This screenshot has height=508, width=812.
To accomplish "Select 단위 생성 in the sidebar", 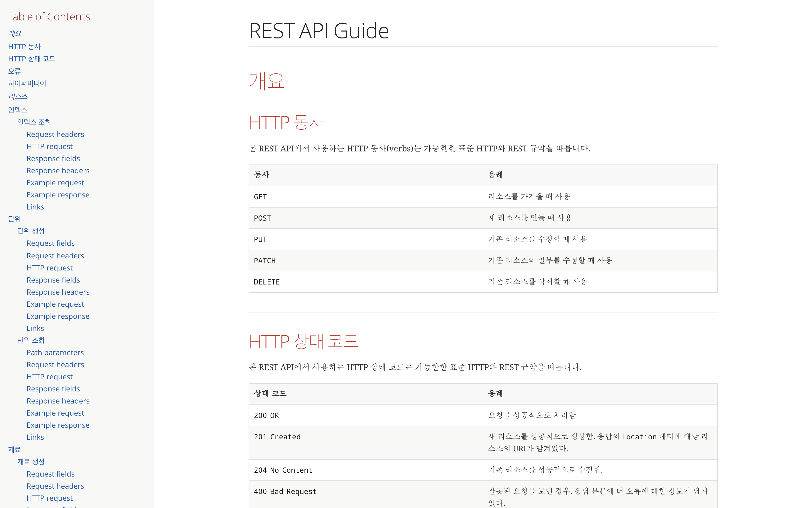I will point(31,231).
